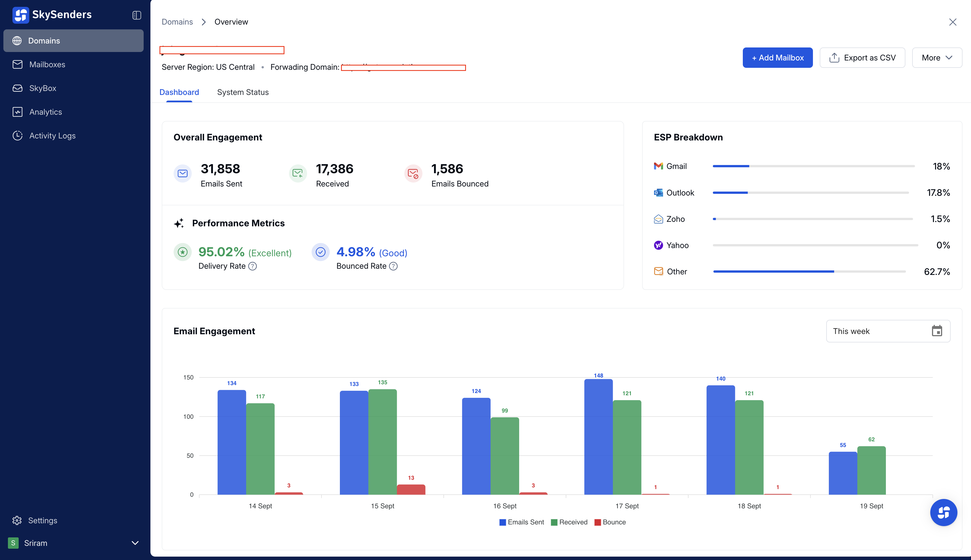The width and height of the screenshot is (971, 560).
Task: Open Analytics menu item
Action: 46,112
